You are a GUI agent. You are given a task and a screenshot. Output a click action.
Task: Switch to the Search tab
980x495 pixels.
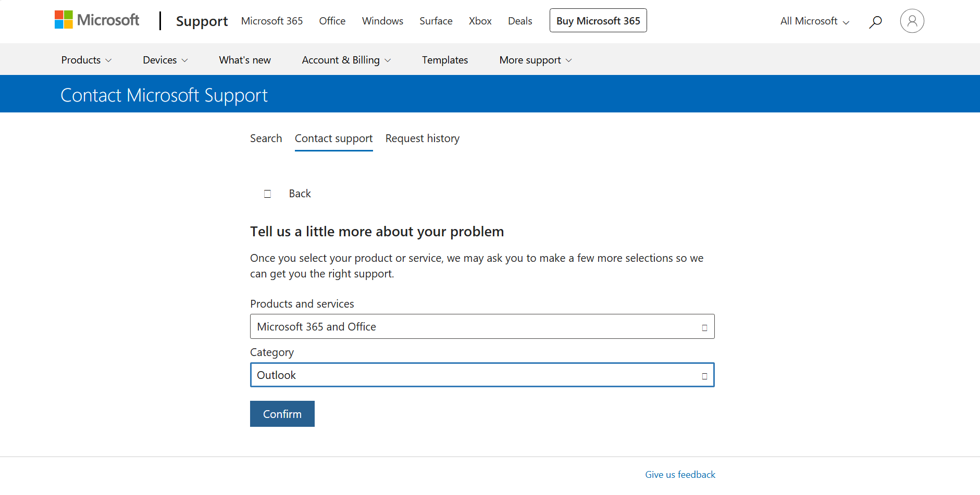[266, 138]
